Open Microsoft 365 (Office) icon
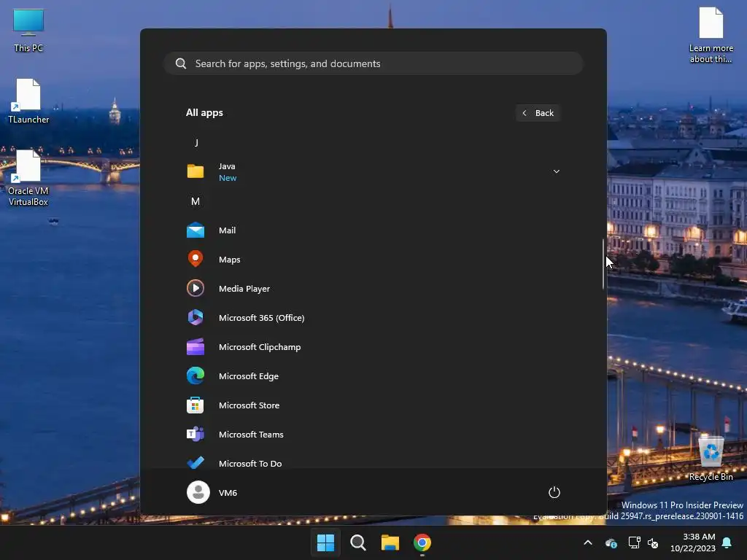 click(196, 317)
